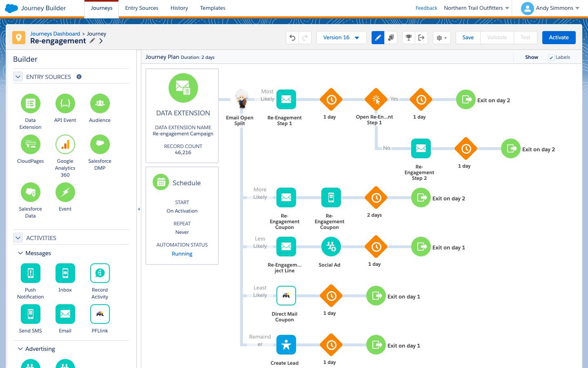
Task: Click the info icon beside Entry Sources
Action: (x=79, y=76)
